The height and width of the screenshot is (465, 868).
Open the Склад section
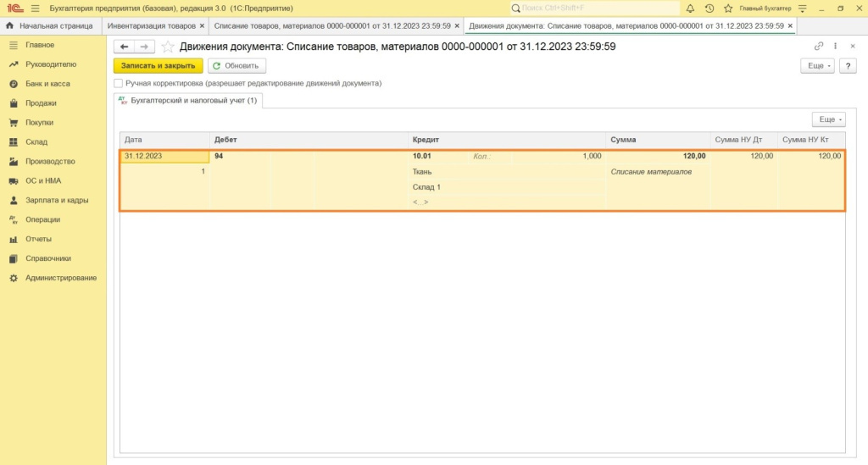[36, 141]
